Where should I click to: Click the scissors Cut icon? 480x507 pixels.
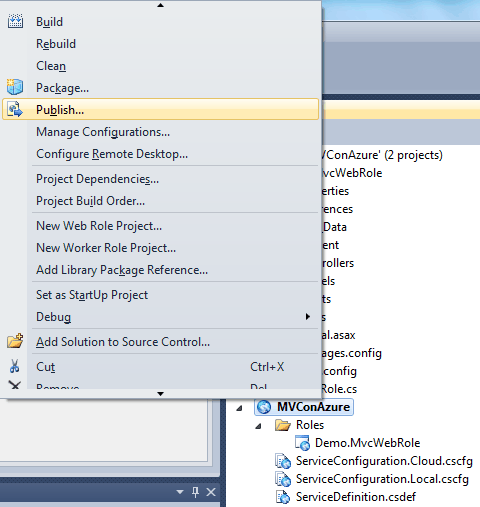(14, 366)
